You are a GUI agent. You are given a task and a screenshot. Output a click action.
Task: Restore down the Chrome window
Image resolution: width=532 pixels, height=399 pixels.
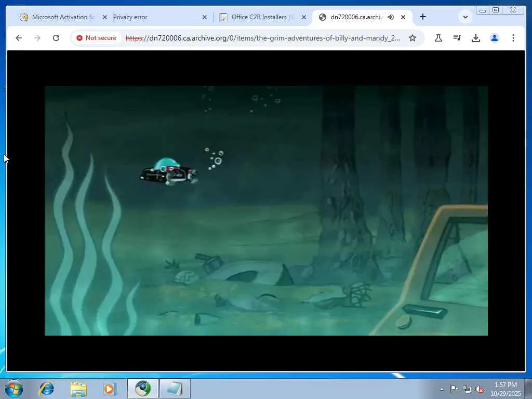[x=496, y=10]
